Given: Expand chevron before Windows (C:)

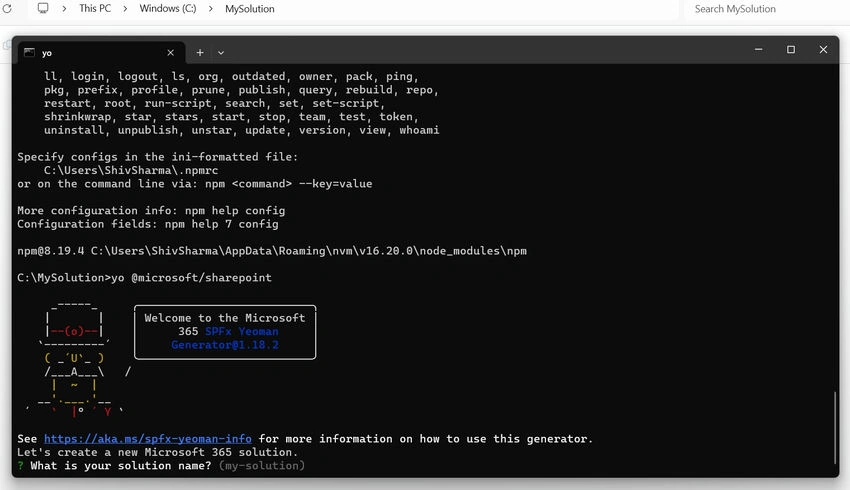Looking at the screenshot, I should point(125,9).
